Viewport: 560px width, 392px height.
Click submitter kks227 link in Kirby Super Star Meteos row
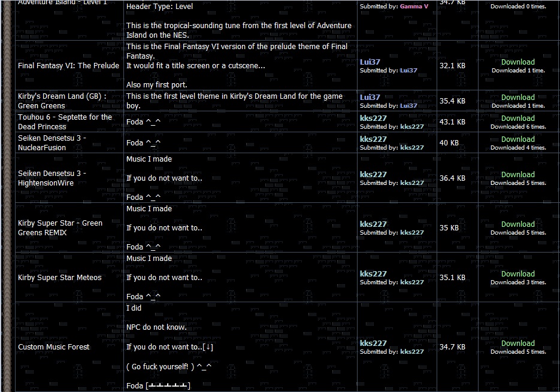[x=412, y=282]
